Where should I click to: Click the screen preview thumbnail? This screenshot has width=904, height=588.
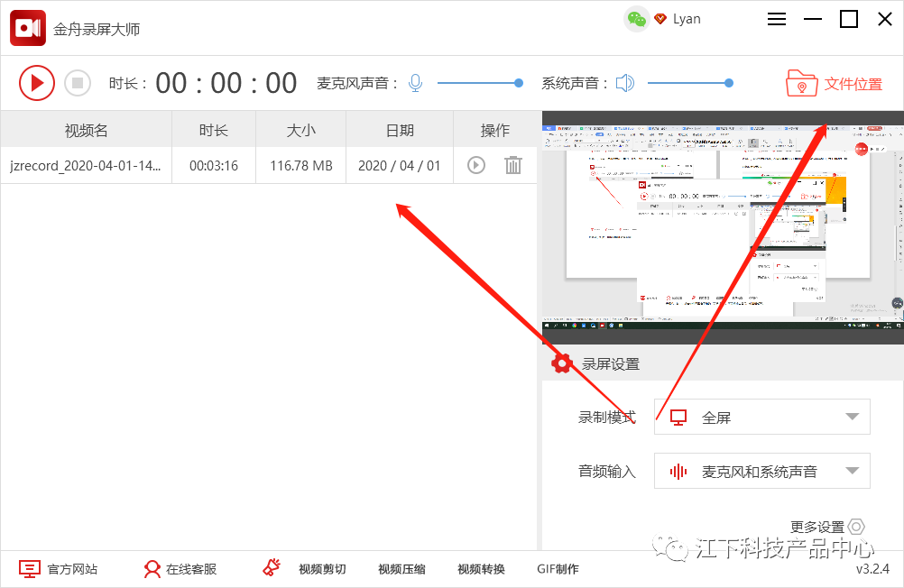pyautogui.click(x=723, y=227)
